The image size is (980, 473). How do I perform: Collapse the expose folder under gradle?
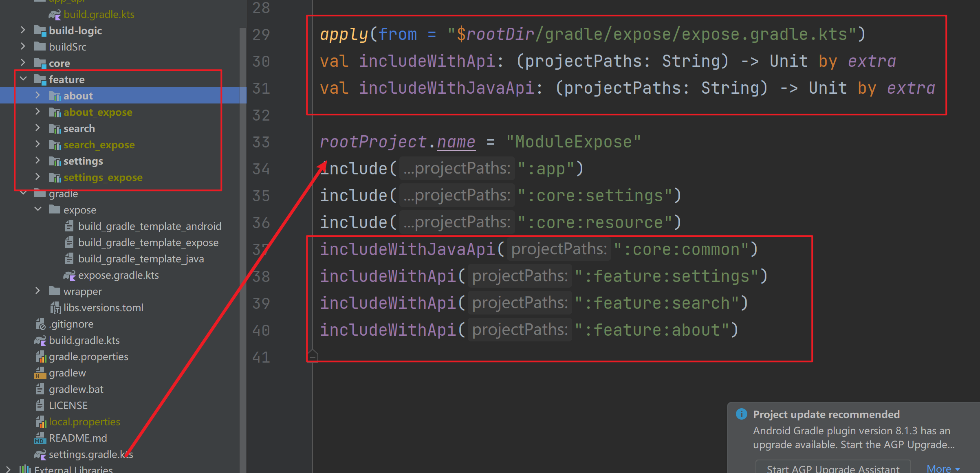coord(37,209)
